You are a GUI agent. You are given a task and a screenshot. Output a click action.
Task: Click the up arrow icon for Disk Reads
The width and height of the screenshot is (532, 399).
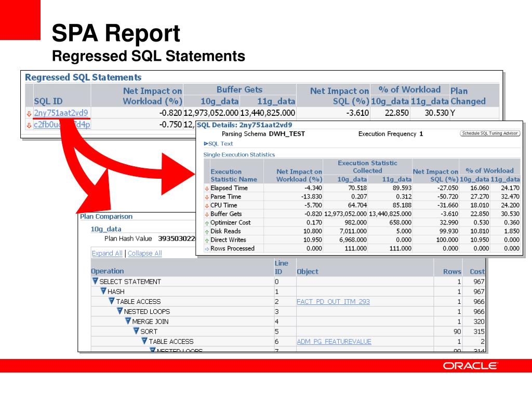tap(207, 232)
